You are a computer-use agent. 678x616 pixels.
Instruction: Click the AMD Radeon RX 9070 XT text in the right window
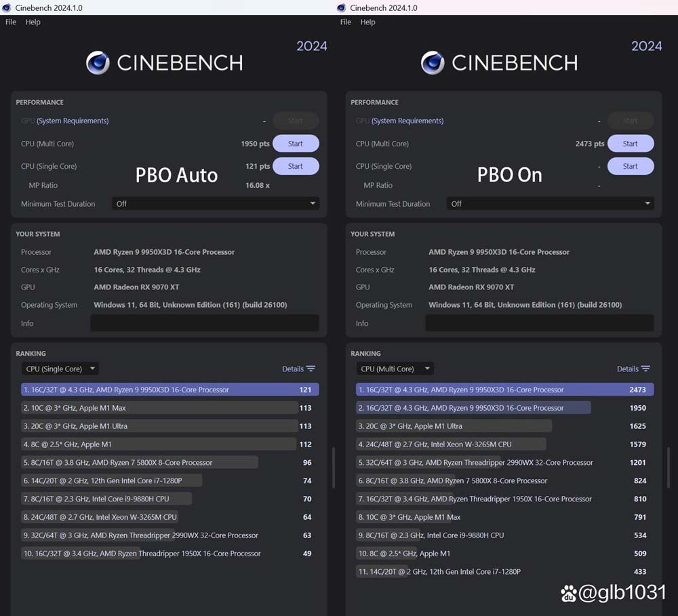471,287
